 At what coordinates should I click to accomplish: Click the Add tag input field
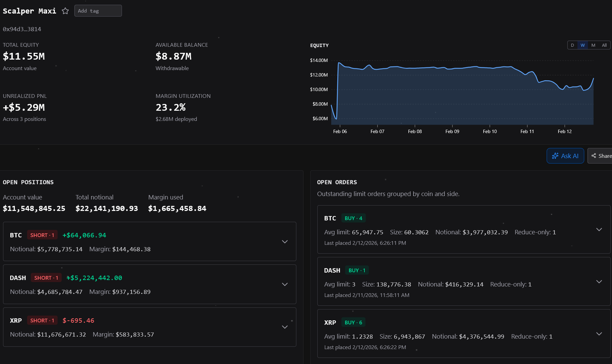[98, 11]
